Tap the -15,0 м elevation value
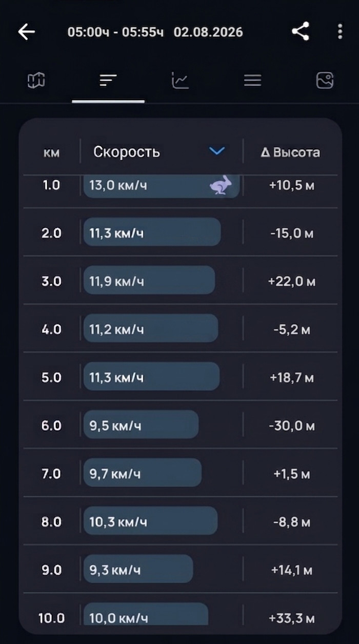The height and width of the screenshot is (644, 359). tap(292, 233)
